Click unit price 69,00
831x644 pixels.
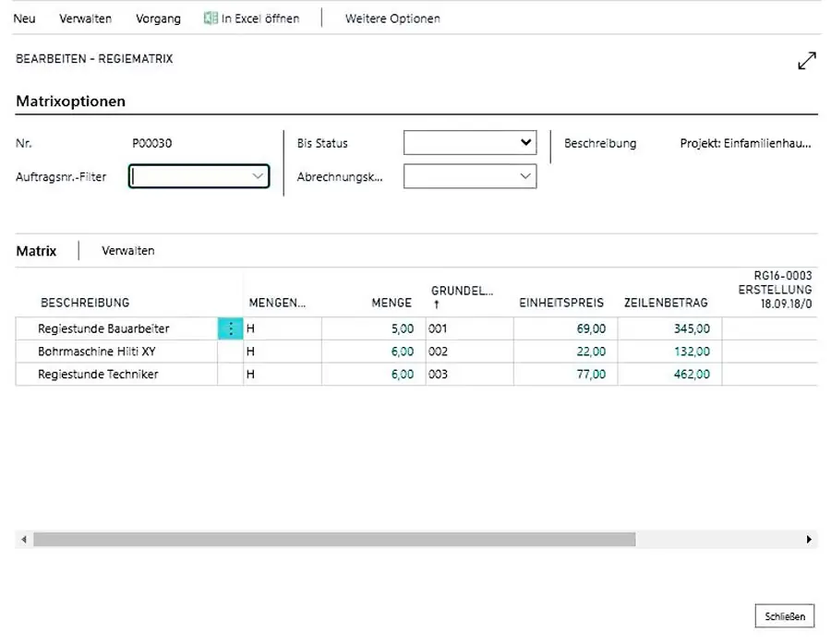click(x=591, y=328)
